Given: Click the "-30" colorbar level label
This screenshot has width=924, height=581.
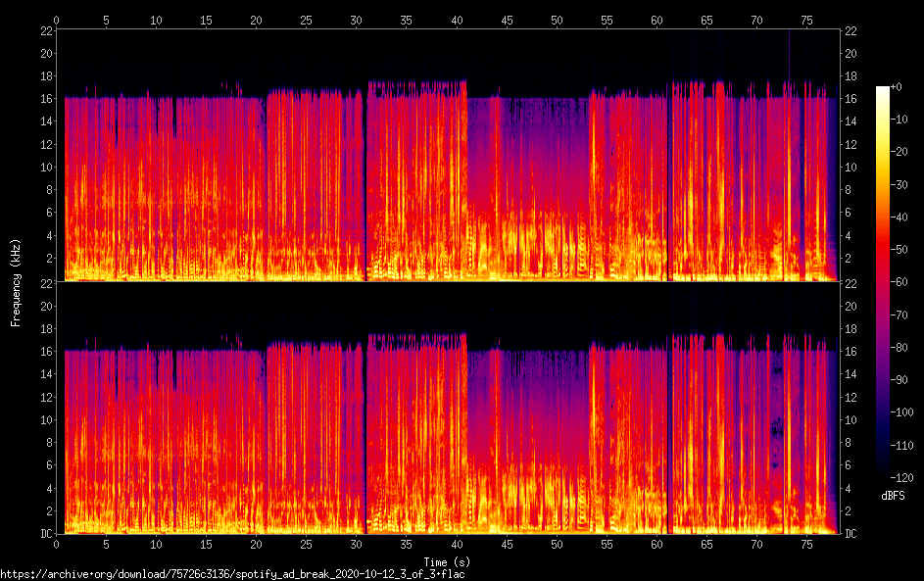Looking at the screenshot, I should [x=900, y=185].
